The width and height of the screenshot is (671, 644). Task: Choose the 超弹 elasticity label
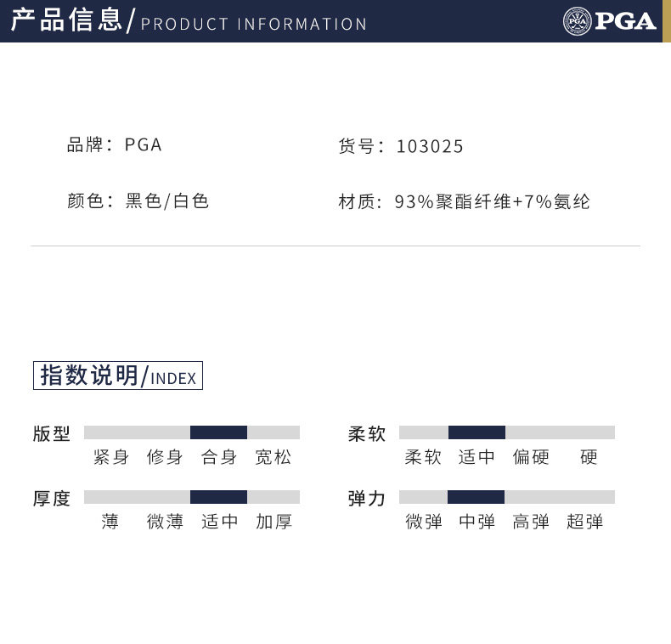[585, 522]
